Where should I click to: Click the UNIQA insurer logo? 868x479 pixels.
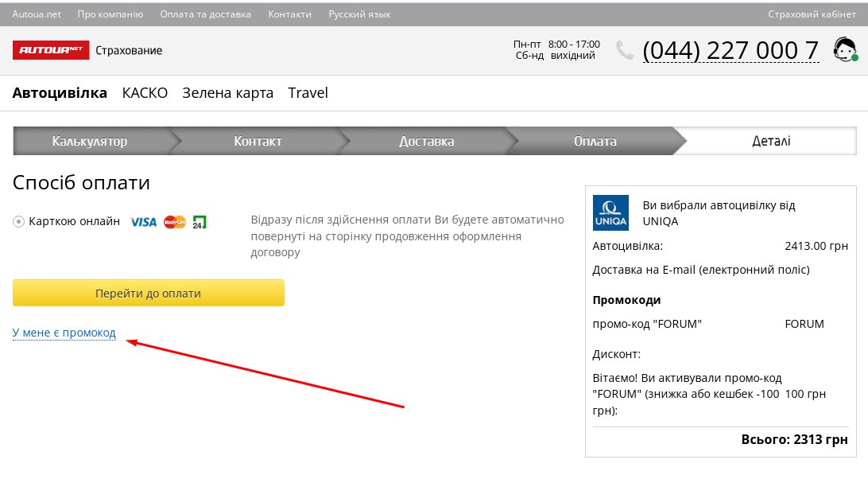pyautogui.click(x=610, y=212)
